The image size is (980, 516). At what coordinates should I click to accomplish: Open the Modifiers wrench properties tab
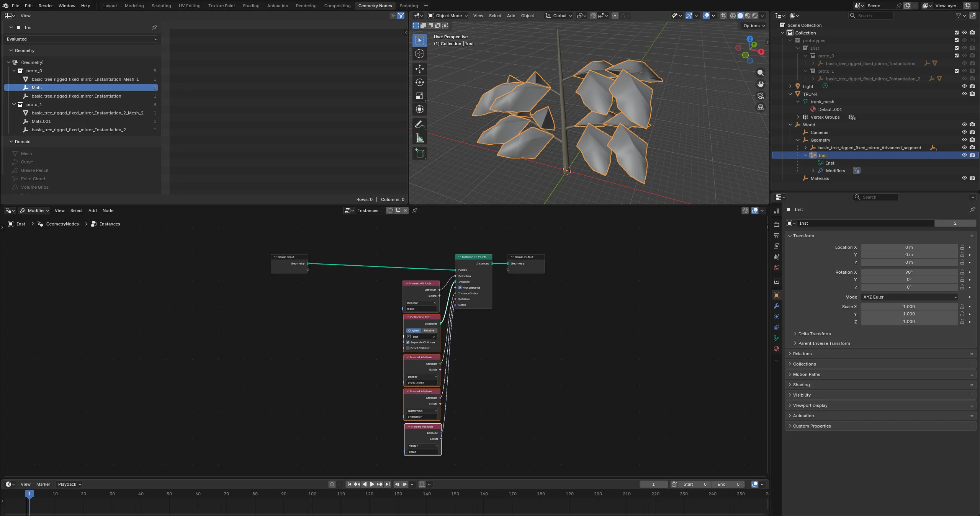click(776, 306)
